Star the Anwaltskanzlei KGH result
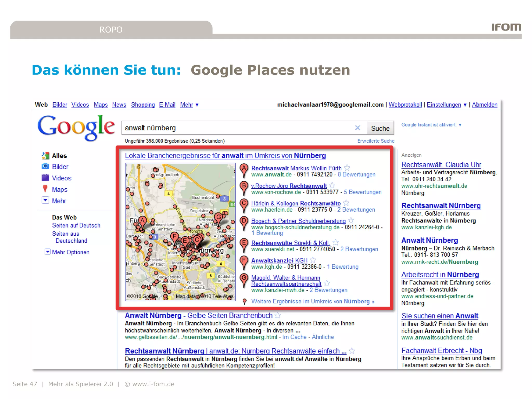Screen dimensions: 532x399 pyautogui.click(x=313, y=260)
